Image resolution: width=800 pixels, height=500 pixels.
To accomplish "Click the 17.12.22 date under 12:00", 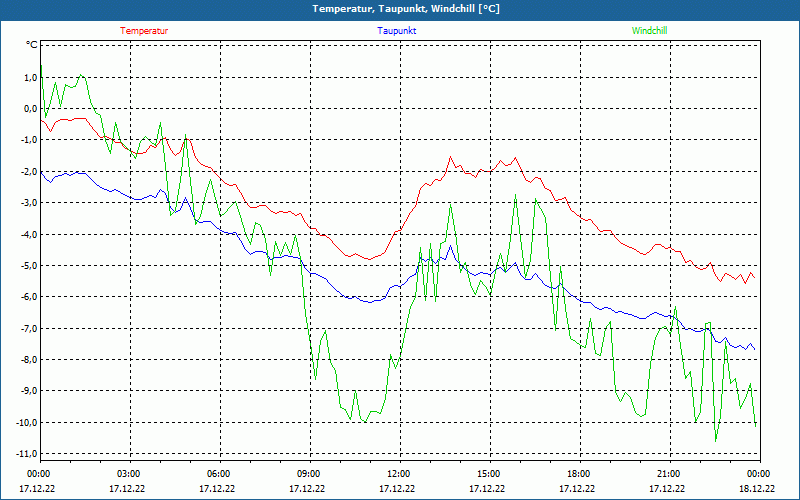I will (397, 488).
